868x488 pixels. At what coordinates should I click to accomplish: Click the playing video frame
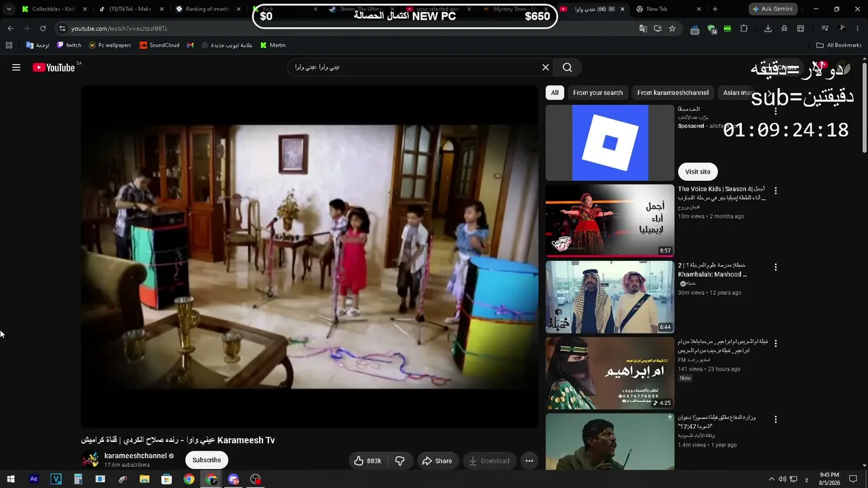pos(309,257)
